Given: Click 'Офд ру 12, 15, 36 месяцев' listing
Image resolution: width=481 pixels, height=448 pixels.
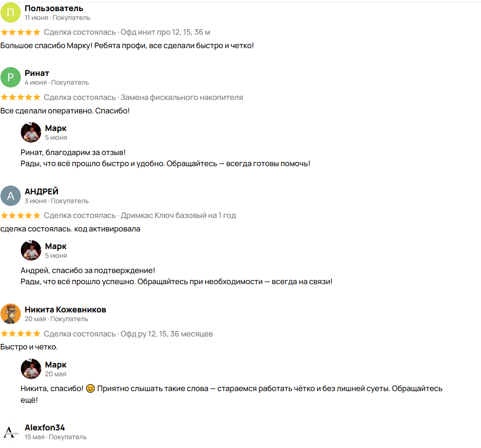Looking at the screenshot, I should pyautogui.click(x=166, y=334).
